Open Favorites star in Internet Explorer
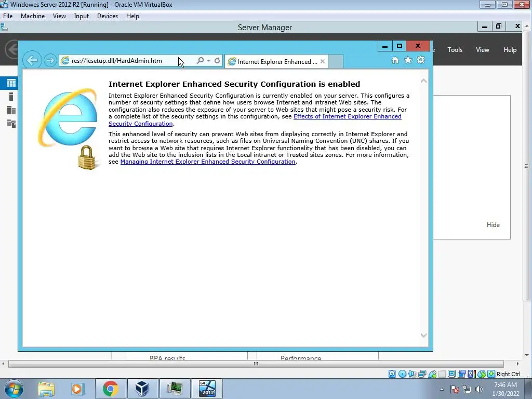The image size is (532, 399). (408, 60)
